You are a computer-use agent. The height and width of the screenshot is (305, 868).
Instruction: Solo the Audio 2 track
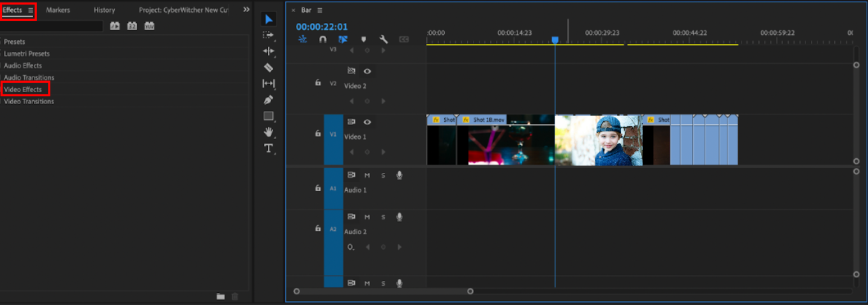coord(383,217)
